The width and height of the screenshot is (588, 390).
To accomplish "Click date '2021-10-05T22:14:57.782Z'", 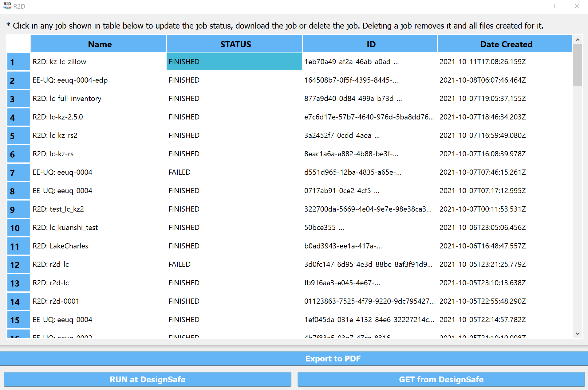I will point(483,320).
